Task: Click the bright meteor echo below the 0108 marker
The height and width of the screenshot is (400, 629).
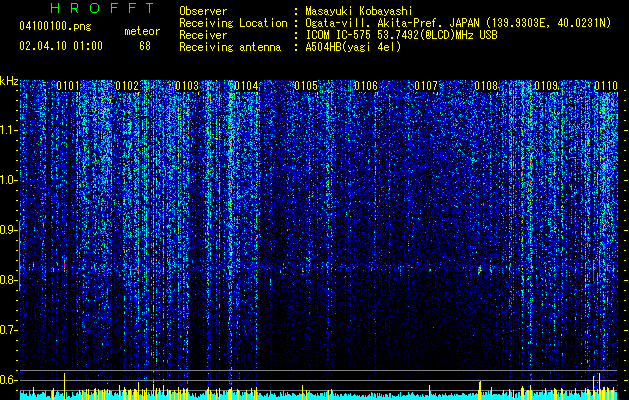Action: pyautogui.click(x=479, y=270)
